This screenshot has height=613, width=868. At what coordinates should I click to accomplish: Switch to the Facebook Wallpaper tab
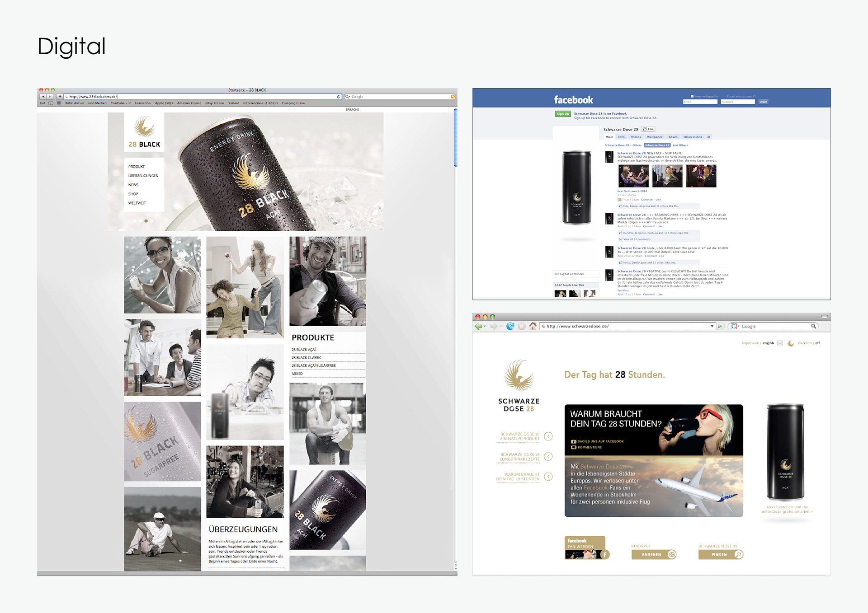[655, 137]
